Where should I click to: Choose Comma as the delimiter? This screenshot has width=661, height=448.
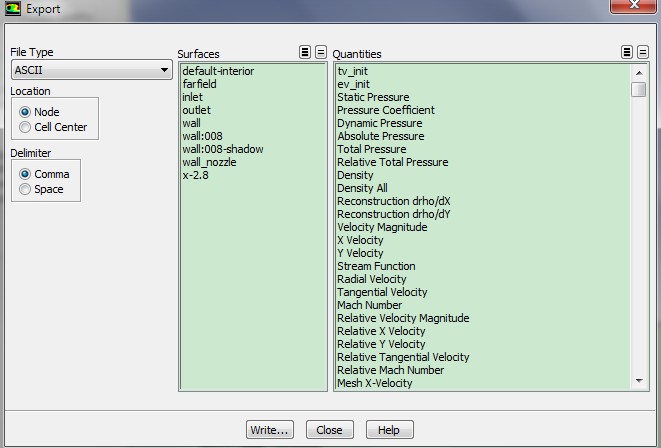tap(25, 174)
